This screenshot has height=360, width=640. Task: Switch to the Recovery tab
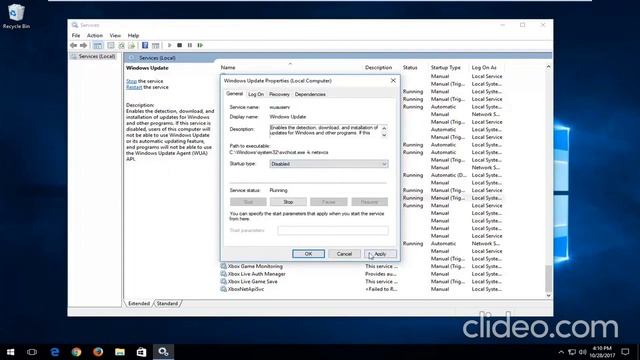click(279, 94)
